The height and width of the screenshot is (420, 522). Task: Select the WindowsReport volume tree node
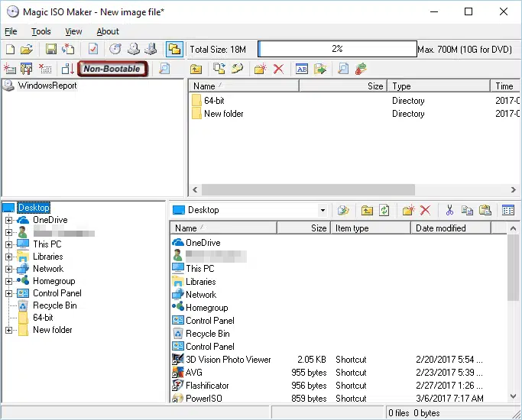[x=47, y=86]
